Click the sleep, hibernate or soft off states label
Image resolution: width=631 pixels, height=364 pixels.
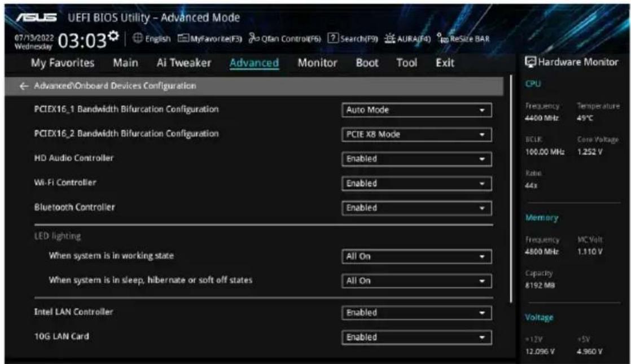pos(151,280)
